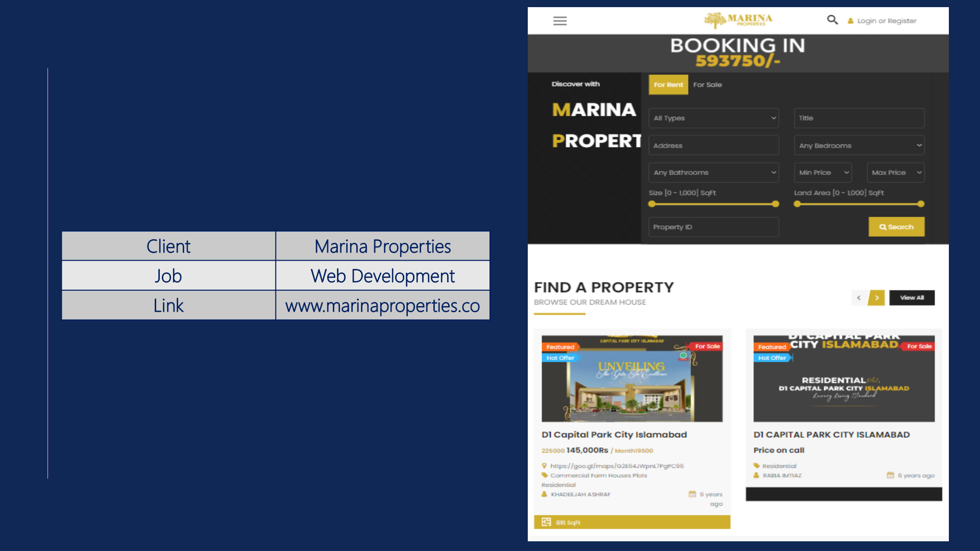Switch to the For Rent tab
The height and width of the screenshot is (551, 980).
tap(668, 85)
